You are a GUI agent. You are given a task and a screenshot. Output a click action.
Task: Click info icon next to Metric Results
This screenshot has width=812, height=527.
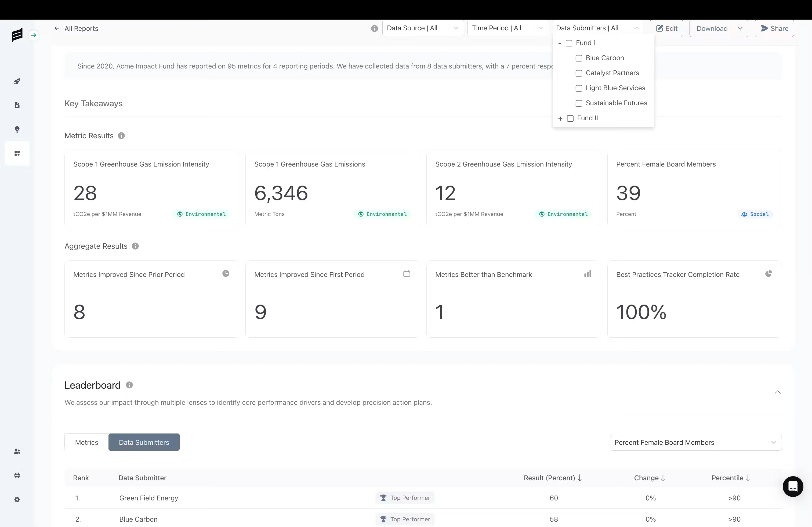(121, 136)
